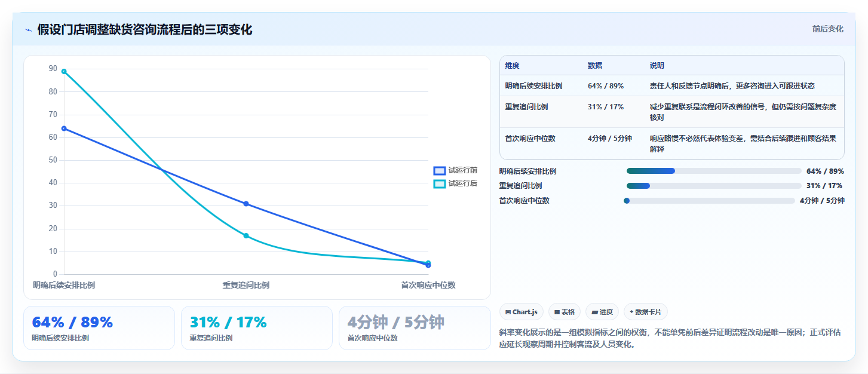Click progress row value 4分钟 / 5分钟
This screenshot has width=868, height=374.
(822, 201)
